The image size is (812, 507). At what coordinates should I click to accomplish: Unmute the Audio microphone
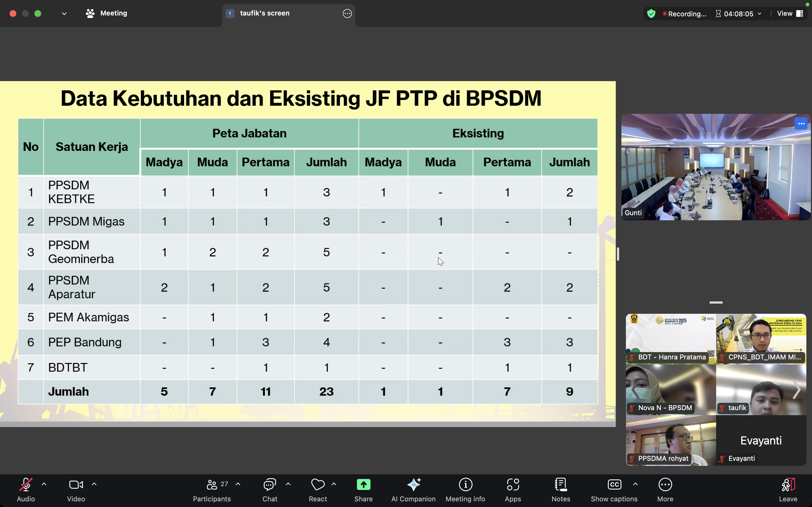tap(26, 484)
